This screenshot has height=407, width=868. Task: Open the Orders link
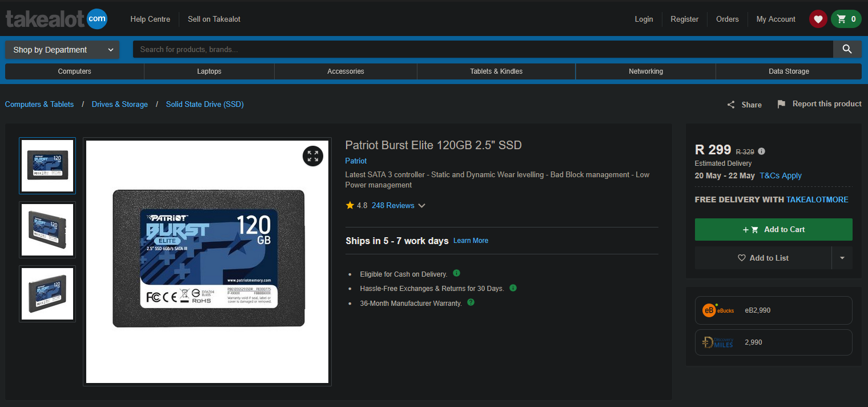(728, 19)
